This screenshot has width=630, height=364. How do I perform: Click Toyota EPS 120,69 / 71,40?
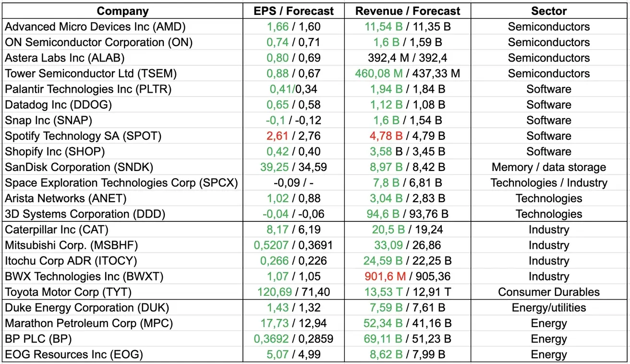(293, 292)
